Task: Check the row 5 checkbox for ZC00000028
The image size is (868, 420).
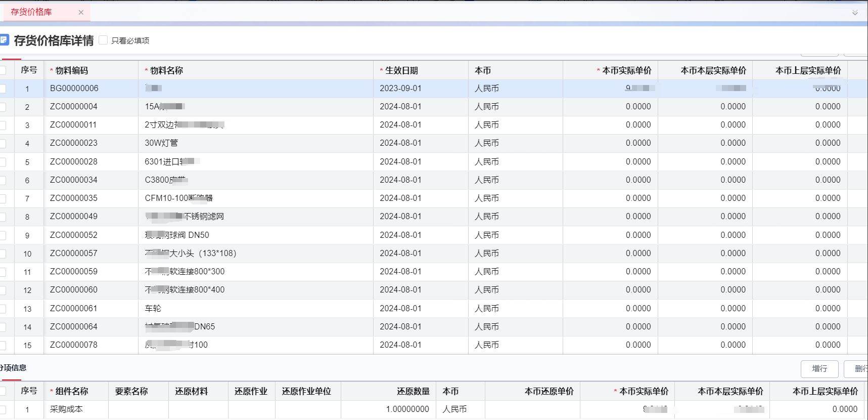Action: (x=3, y=162)
